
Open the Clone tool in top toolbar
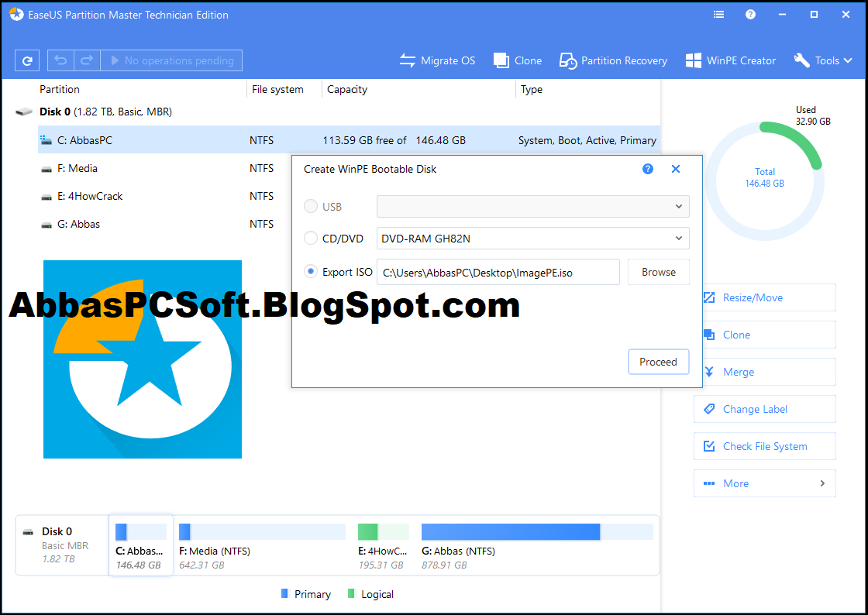[518, 60]
